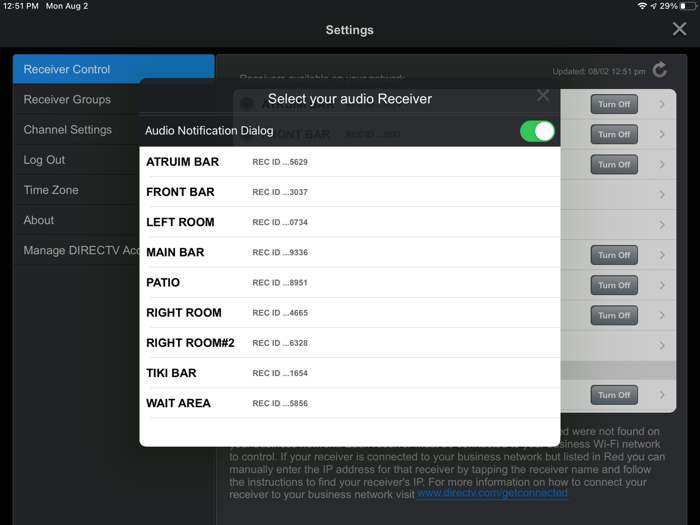Open the Receiver Control settings section

(113, 69)
